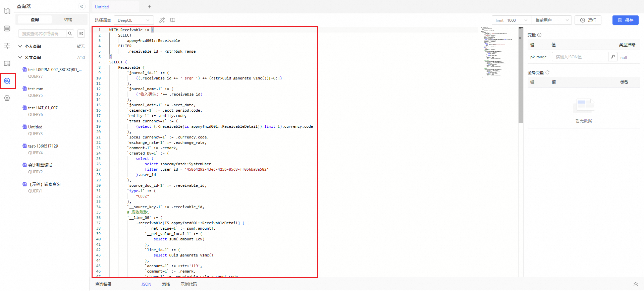Open the documentation book icon beside the language selector
The image size is (644, 291).
[x=173, y=20]
